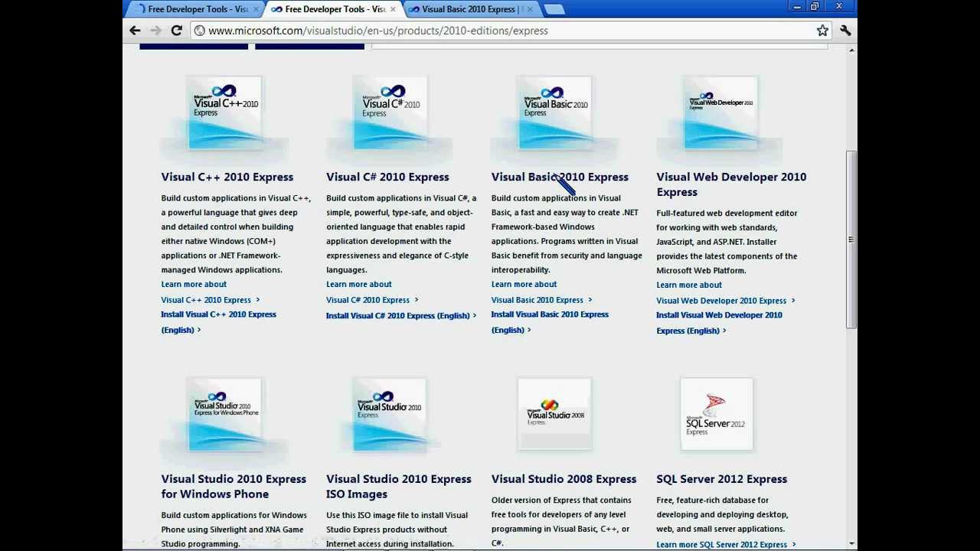Minimize the Chrome window
The image size is (980, 551).
tap(797, 7)
